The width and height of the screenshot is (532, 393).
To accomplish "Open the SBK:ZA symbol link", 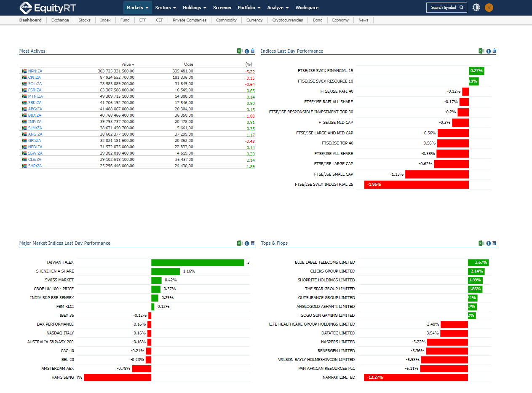I will pyautogui.click(x=35, y=103).
